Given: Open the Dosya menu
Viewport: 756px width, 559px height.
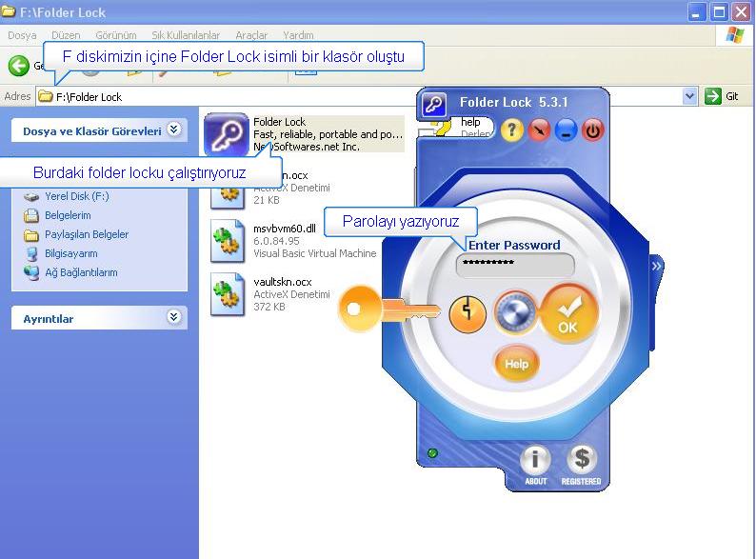Looking at the screenshot, I should 22,35.
